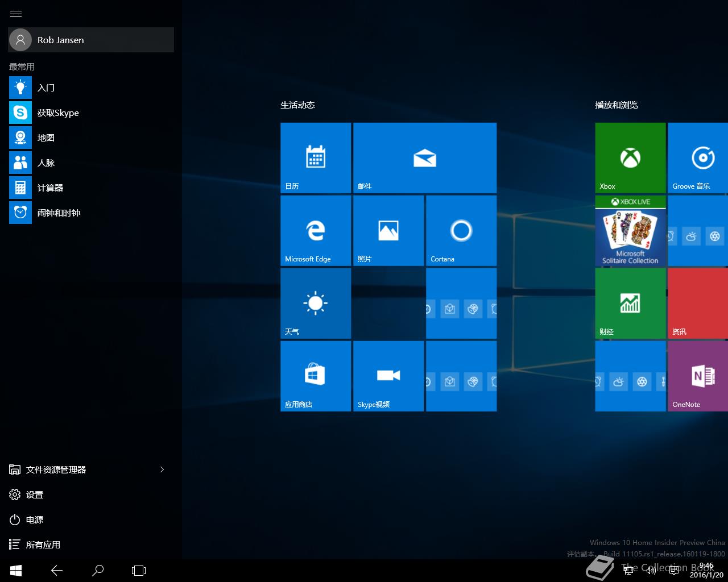The image size is (728, 582).
Task: Click the Windows Start button
Action: [x=16, y=571]
